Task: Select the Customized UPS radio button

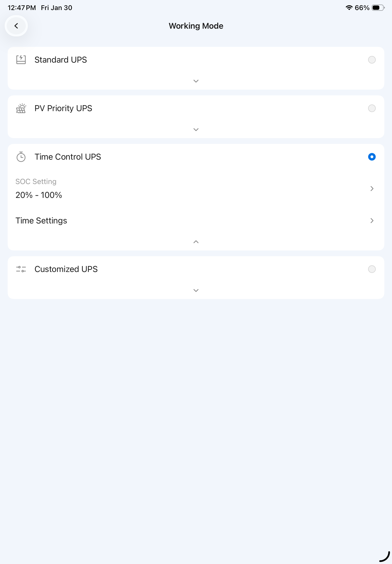Action: tap(372, 269)
